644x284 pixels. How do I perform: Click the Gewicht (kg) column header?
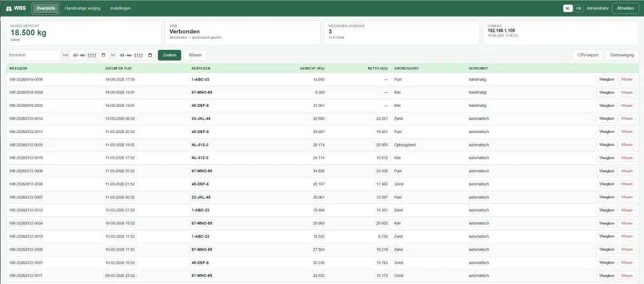click(x=312, y=69)
